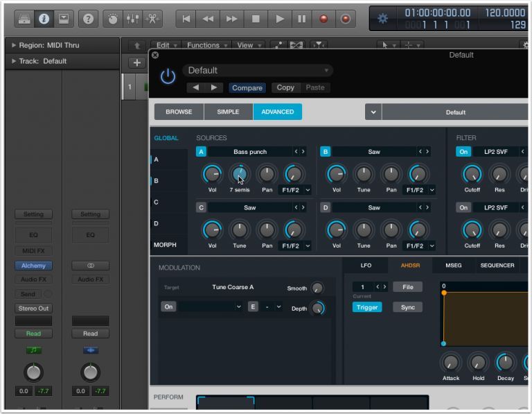Screen dimensions: 532x414
Task: Select the ADVANCED tab
Action: pyautogui.click(x=278, y=112)
